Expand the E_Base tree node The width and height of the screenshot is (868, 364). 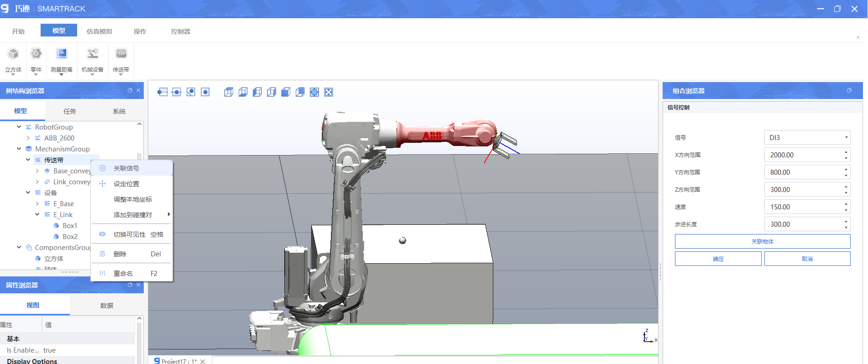(x=37, y=203)
